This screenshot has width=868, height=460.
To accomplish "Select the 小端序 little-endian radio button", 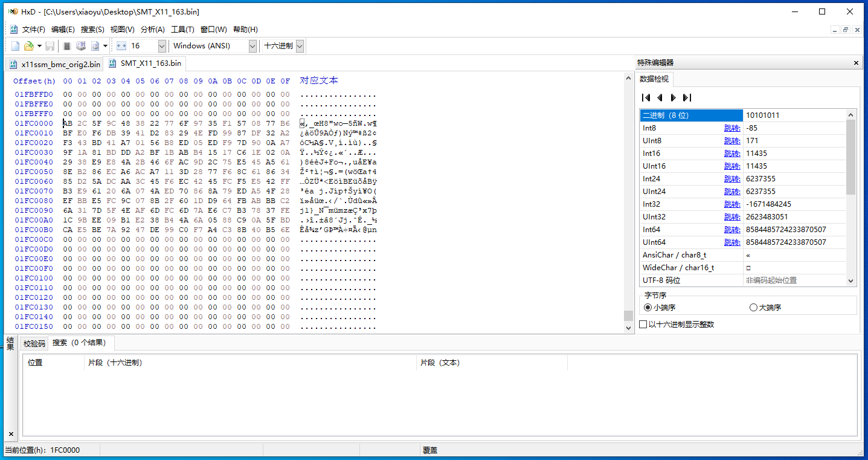I will click(648, 308).
